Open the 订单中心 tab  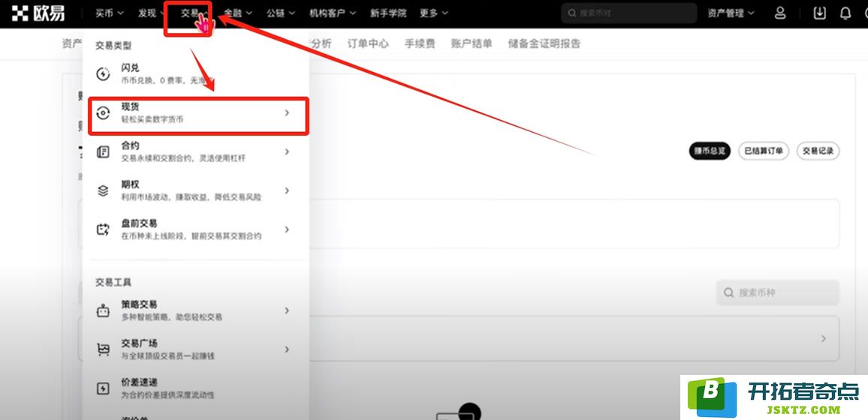(x=368, y=43)
